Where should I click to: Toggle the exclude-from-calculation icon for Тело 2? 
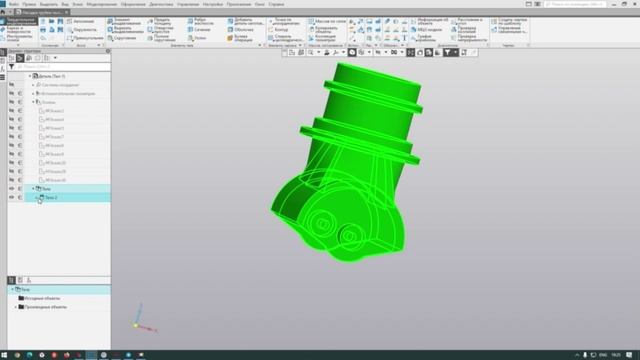click(x=20, y=197)
